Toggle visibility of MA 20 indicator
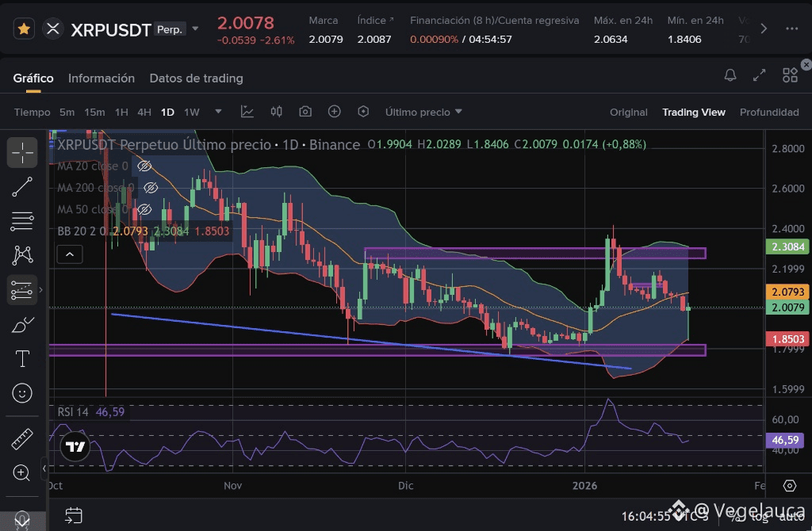 point(144,166)
